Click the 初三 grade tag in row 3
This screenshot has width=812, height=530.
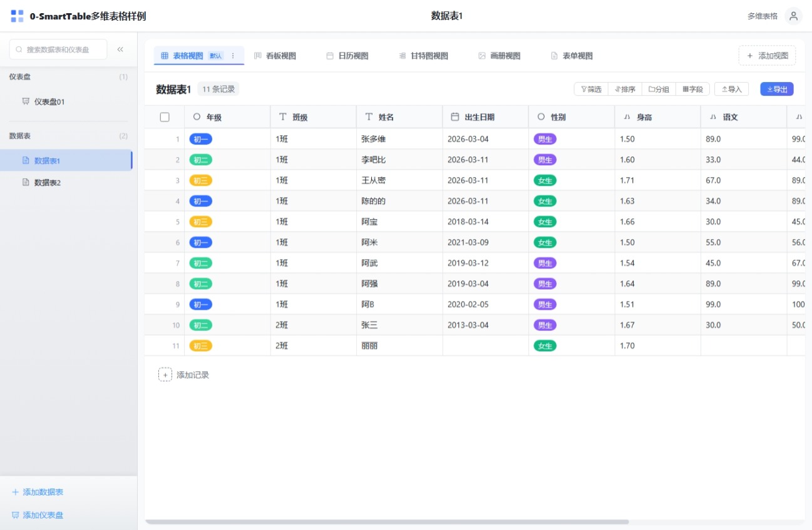200,180
